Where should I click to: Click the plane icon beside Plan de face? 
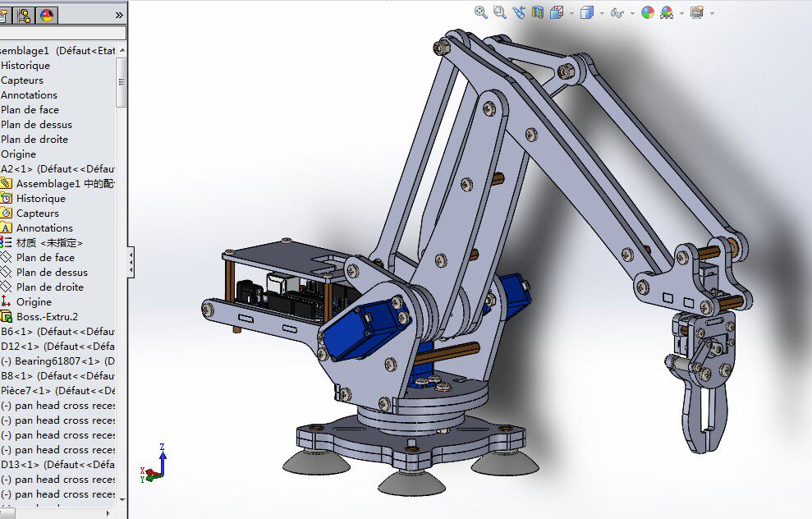coord(7,257)
